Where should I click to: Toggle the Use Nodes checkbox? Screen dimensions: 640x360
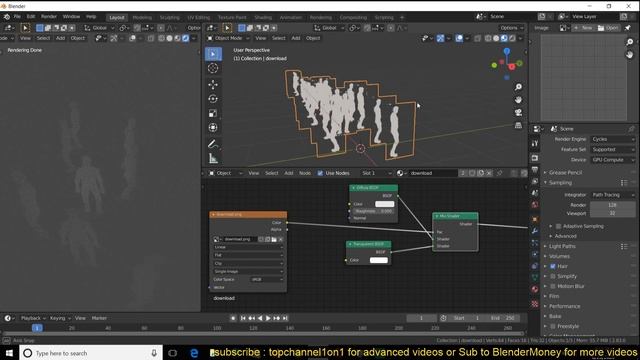tap(320, 173)
